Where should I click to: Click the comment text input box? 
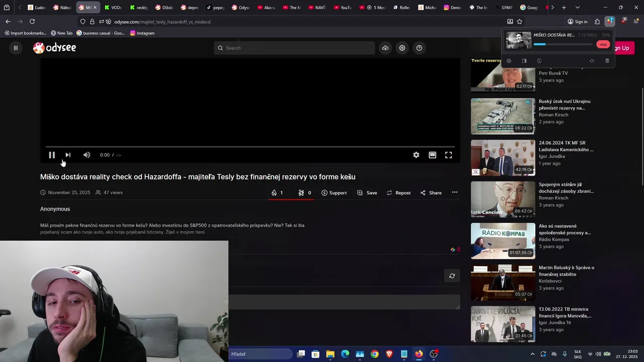tap(344, 302)
